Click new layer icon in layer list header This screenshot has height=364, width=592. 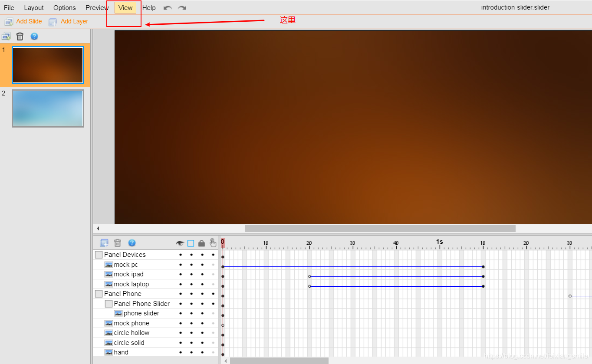pyautogui.click(x=104, y=243)
